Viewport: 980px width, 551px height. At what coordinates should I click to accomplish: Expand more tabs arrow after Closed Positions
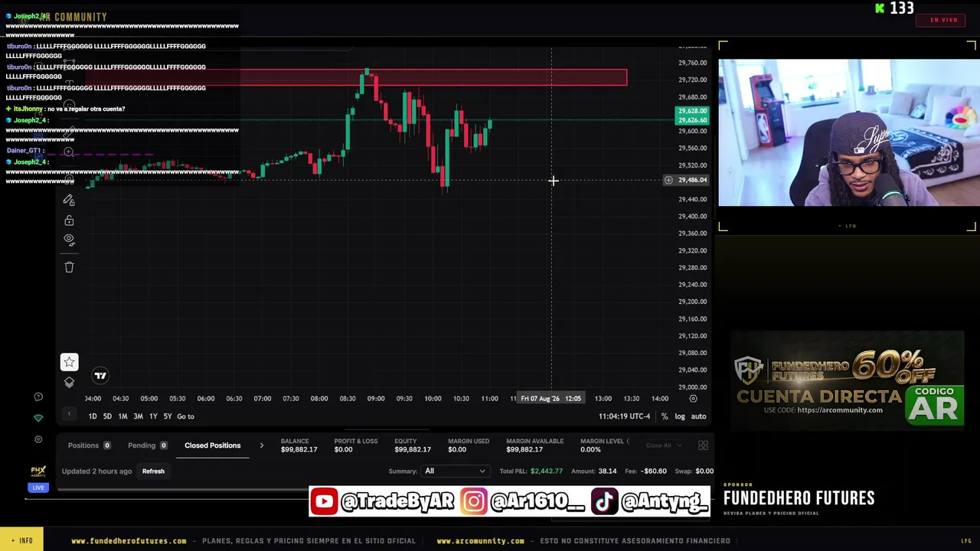[x=261, y=445]
